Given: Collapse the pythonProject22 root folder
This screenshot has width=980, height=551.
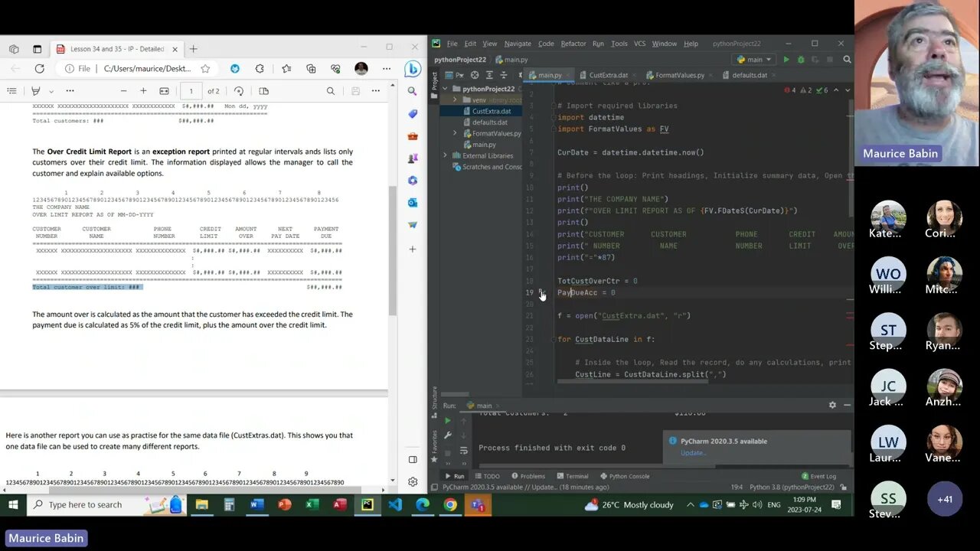Looking at the screenshot, I should (446, 89).
